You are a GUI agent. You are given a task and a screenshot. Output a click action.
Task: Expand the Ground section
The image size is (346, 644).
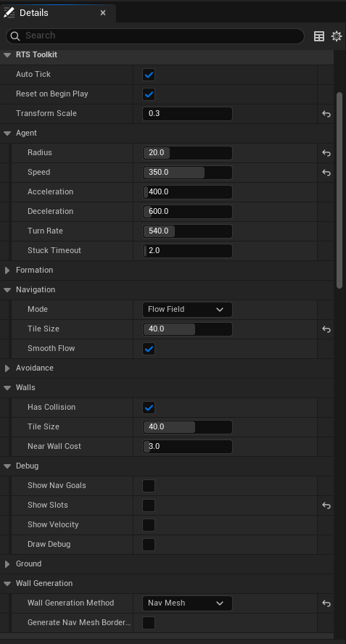[x=7, y=564]
